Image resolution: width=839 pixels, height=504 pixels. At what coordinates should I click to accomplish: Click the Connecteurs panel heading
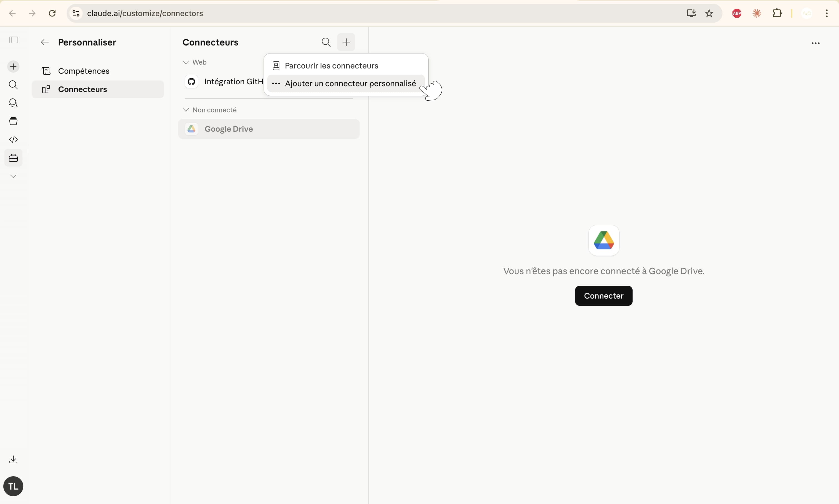coord(210,42)
